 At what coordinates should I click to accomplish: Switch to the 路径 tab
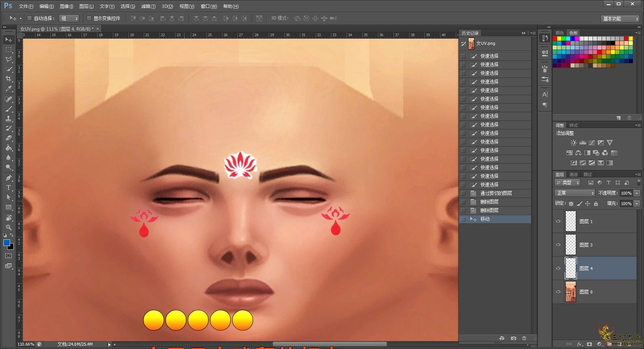coord(588,174)
